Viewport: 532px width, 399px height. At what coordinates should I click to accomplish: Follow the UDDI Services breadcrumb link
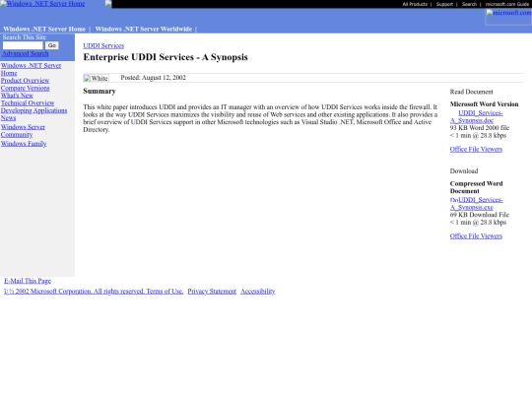tap(103, 45)
